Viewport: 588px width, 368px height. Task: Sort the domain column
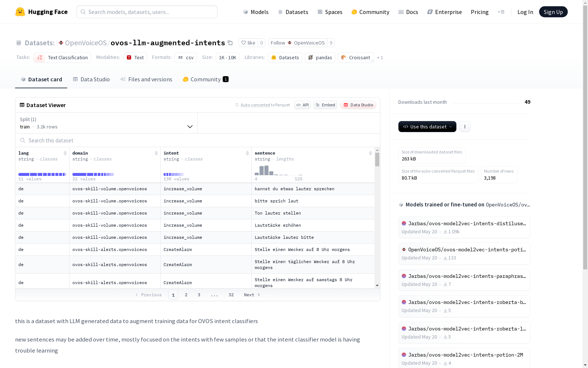point(156,153)
